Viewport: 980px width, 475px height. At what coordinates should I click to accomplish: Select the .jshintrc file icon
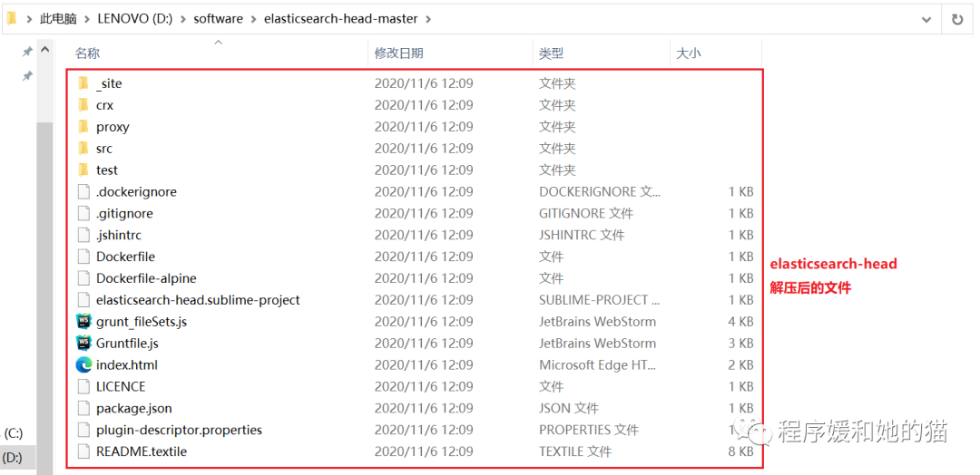click(x=83, y=236)
